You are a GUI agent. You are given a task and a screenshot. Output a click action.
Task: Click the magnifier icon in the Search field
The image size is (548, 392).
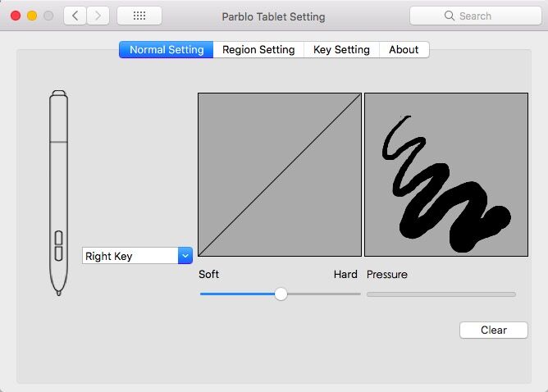[450, 16]
